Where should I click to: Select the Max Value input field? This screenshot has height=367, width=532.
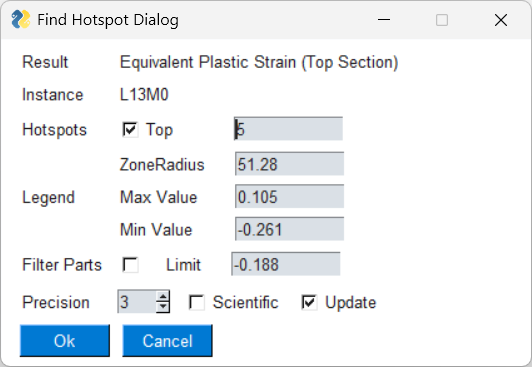tap(289, 196)
